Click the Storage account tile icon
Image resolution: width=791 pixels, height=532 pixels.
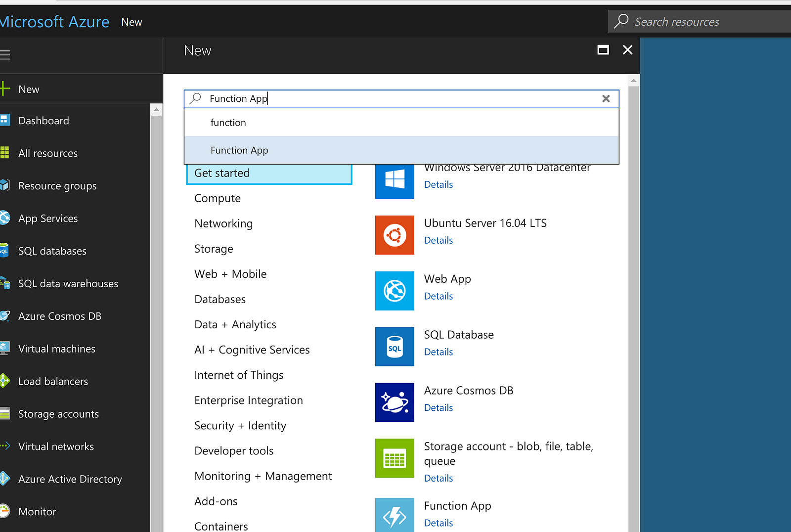point(395,458)
